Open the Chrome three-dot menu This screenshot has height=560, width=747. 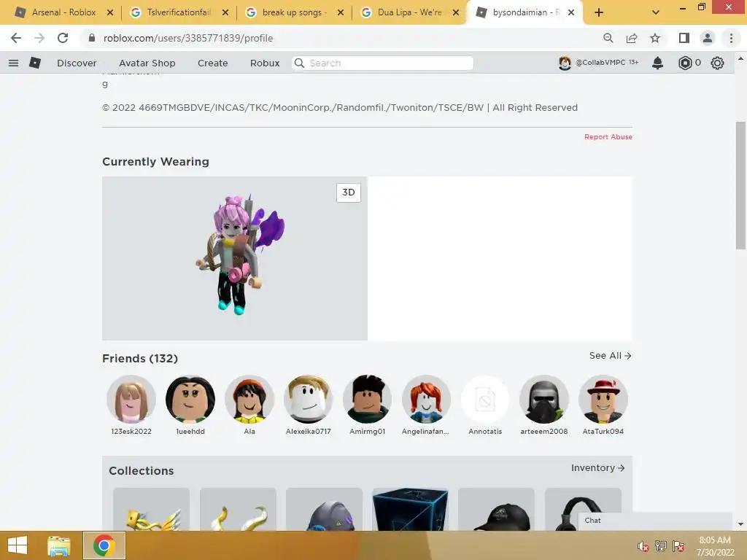click(x=731, y=38)
